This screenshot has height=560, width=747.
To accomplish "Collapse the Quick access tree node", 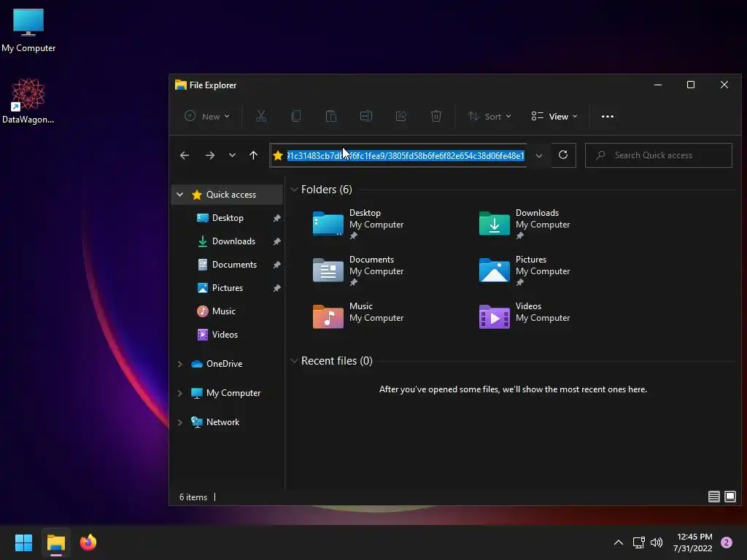I will 179,194.
